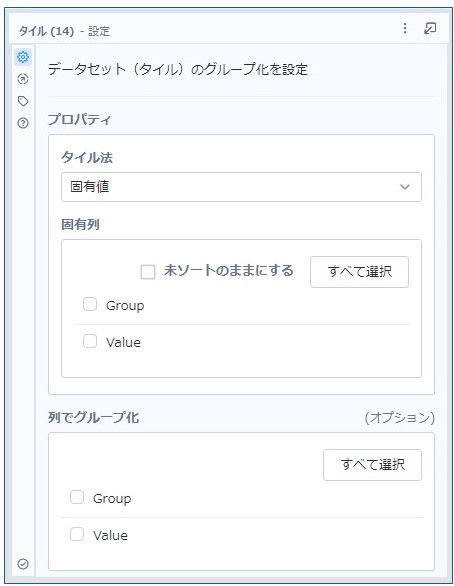Viewport: 454px width, 586px height.
Task: Click the タイル (14) - 設定 panel title
Action: pyautogui.click(x=64, y=31)
